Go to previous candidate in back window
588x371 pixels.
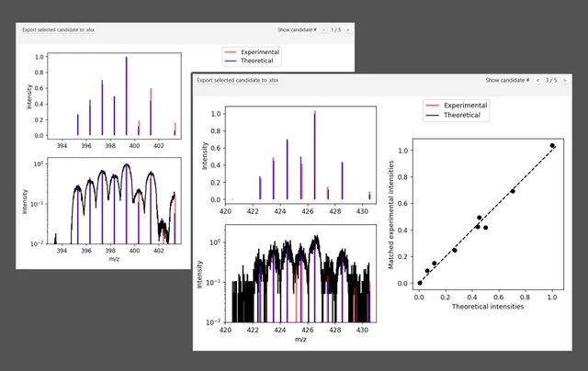click(x=324, y=29)
